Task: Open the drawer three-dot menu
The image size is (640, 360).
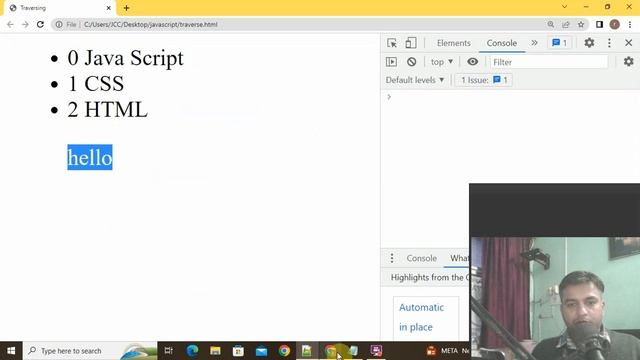Action: (392, 258)
